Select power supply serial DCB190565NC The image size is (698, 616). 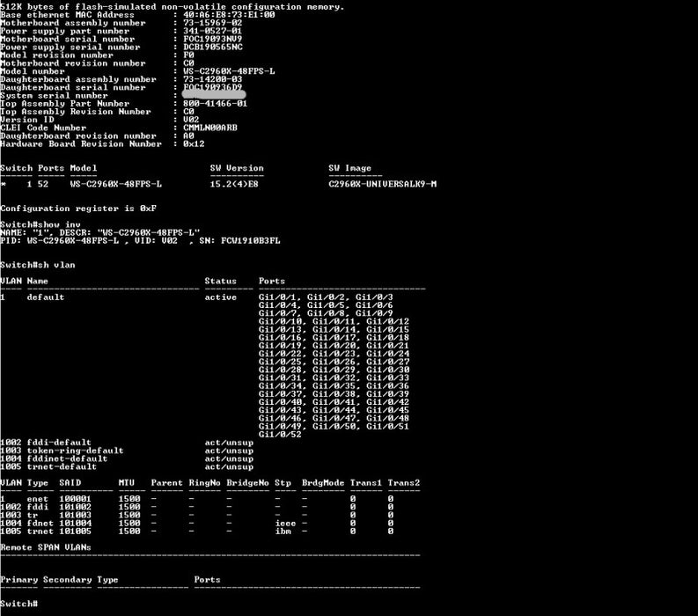213,47
